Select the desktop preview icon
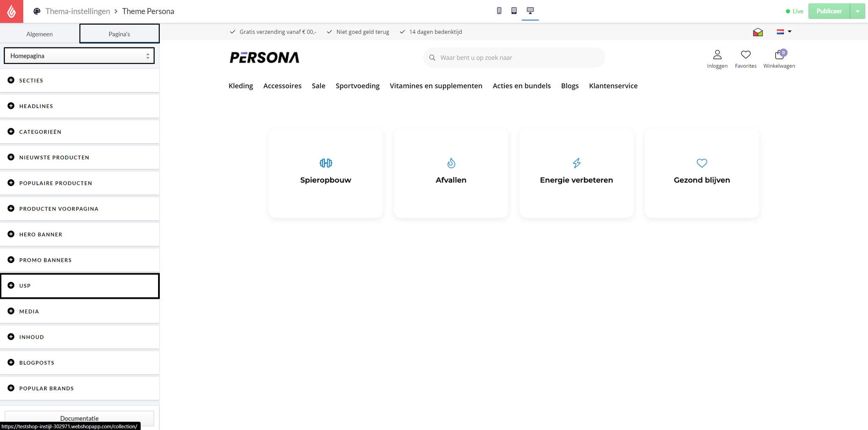Viewport: 868px width, 430px height. tap(530, 11)
